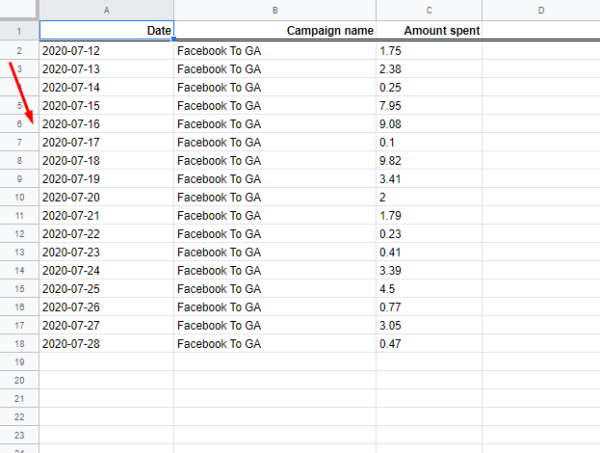Select row 18 header

pos(19,344)
